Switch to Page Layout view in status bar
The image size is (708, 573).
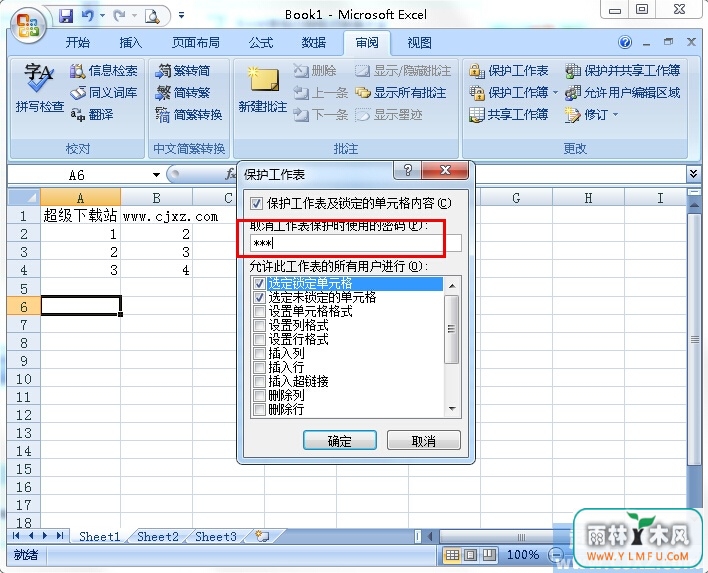pos(470,555)
